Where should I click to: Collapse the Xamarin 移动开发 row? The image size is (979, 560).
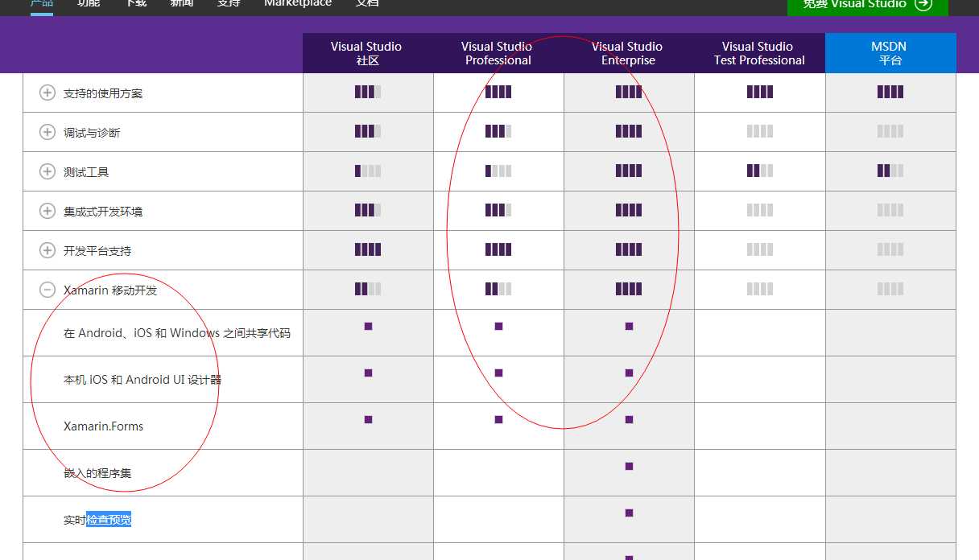48,290
